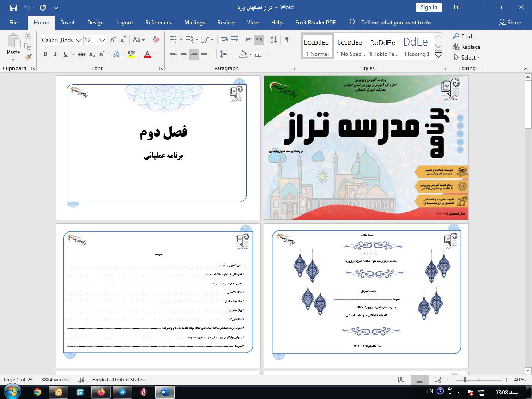Toggle show paragraph marks (¶)
532x399 pixels.
pos(288,40)
